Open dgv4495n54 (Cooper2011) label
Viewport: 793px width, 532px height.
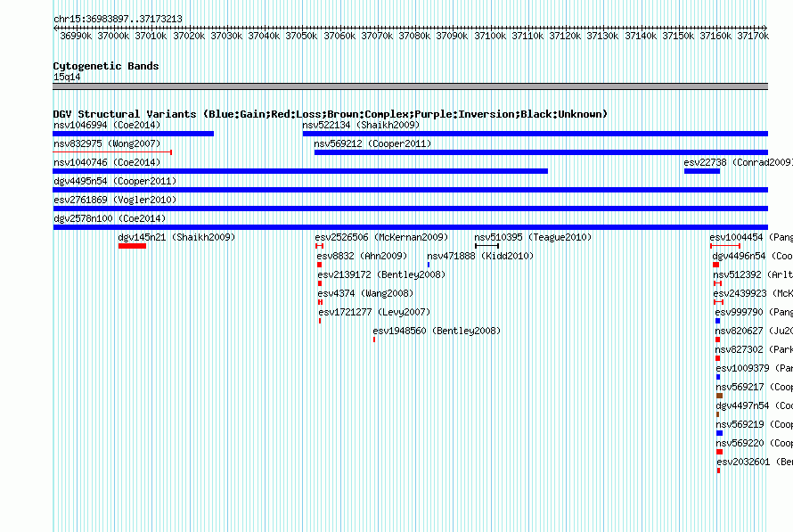115,181
